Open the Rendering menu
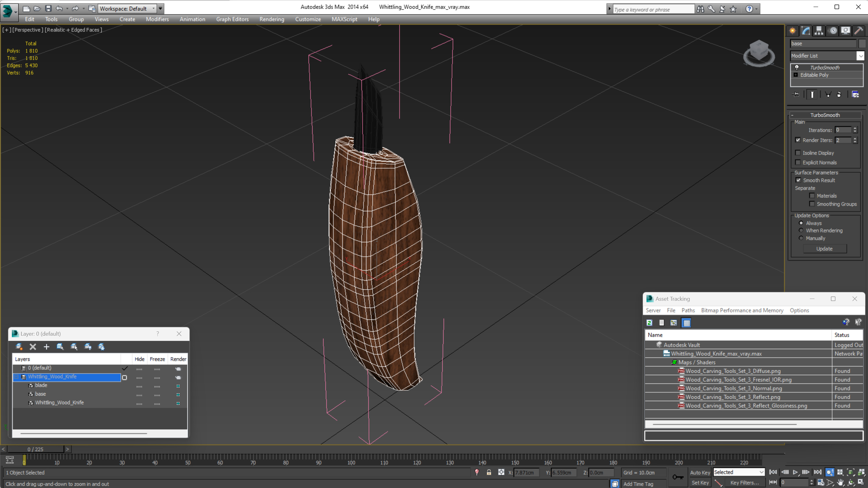Image resolution: width=868 pixels, height=488 pixels. pos(272,19)
